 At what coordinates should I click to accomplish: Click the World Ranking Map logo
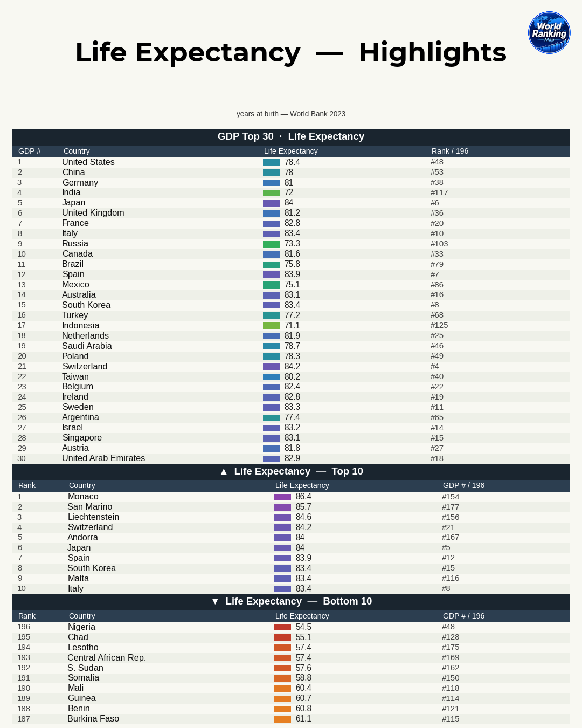[x=549, y=32]
